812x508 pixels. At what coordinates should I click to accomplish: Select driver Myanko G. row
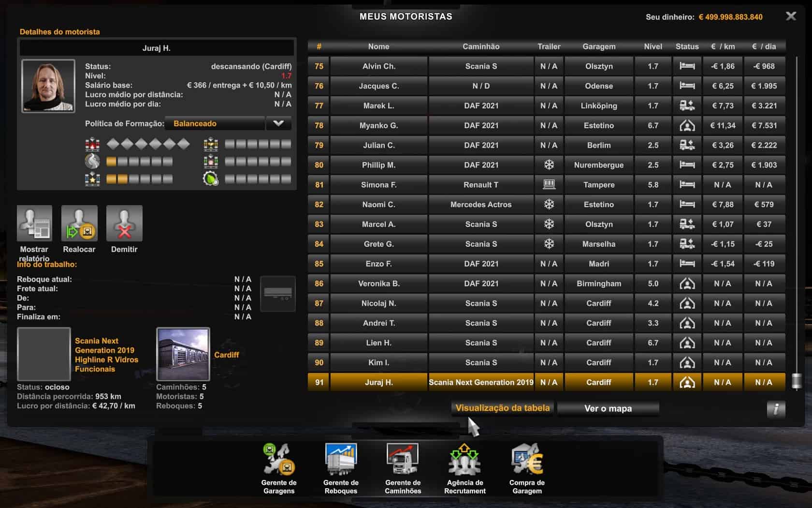click(379, 125)
